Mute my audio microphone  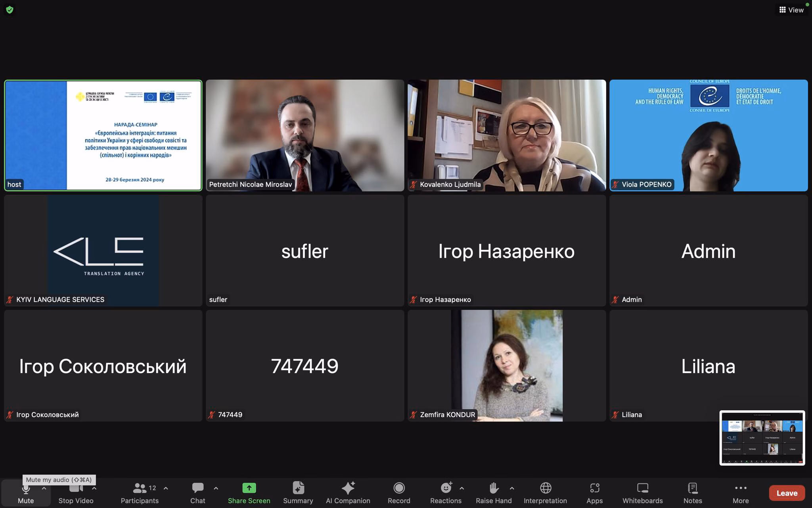click(26, 493)
